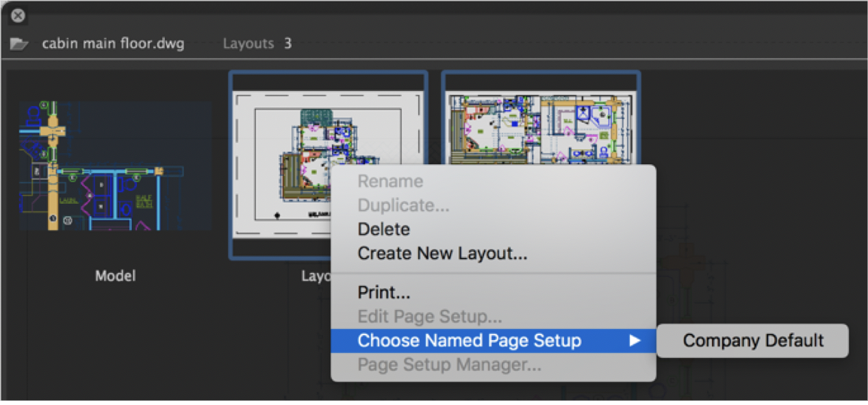
Task: Click the partially hidden Layout label below thumbnail
Action: click(x=315, y=276)
